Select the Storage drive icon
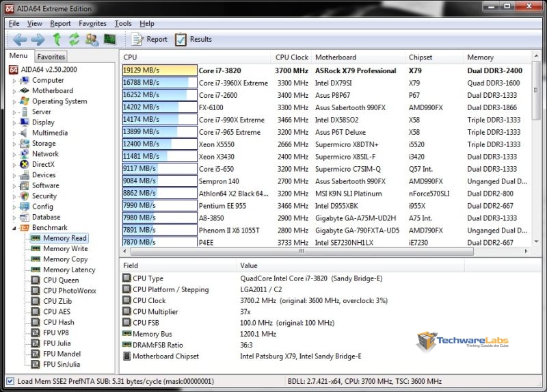 [x=25, y=143]
